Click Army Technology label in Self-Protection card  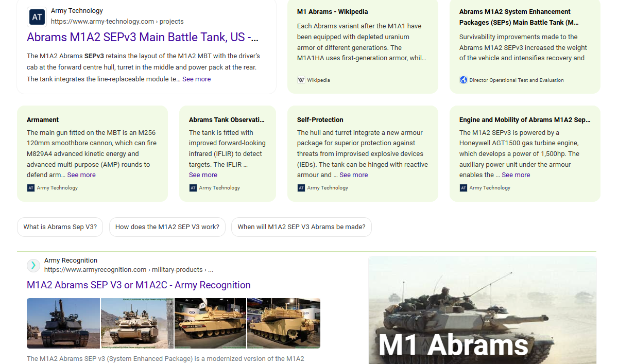[x=328, y=188]
